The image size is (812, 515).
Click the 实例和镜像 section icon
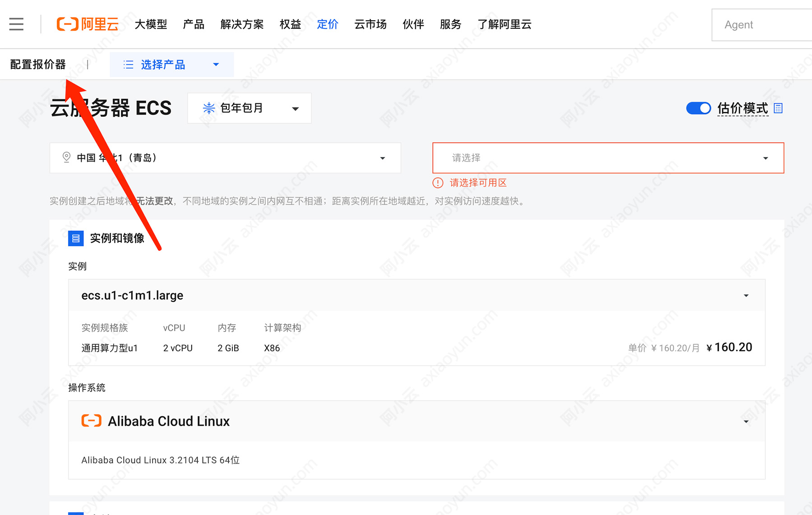coord(76,238)
